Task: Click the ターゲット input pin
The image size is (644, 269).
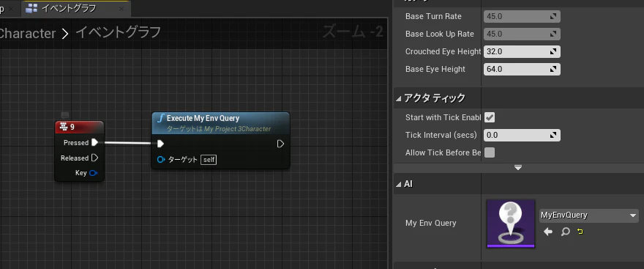Action: click(x=161, y=160)
